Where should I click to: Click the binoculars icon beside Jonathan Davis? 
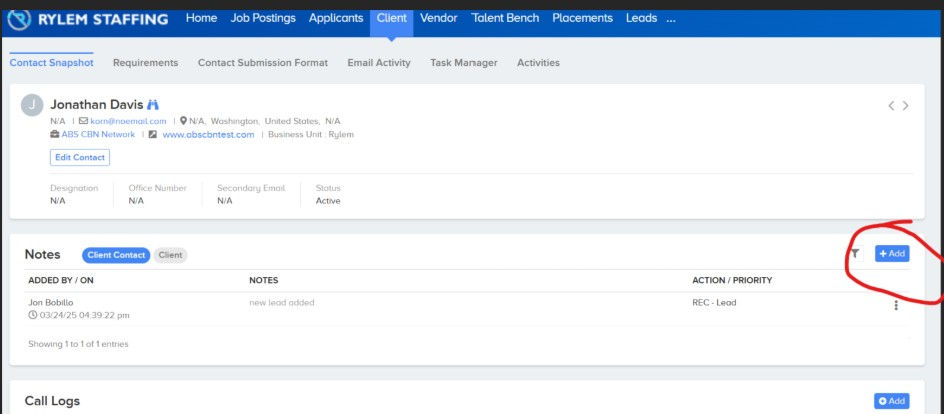153,105
